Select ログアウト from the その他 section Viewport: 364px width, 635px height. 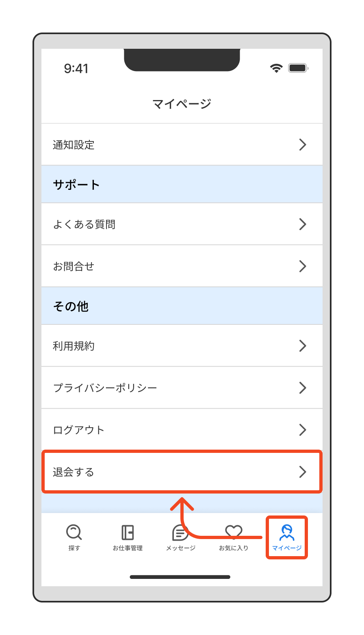(x=182, y=430)
